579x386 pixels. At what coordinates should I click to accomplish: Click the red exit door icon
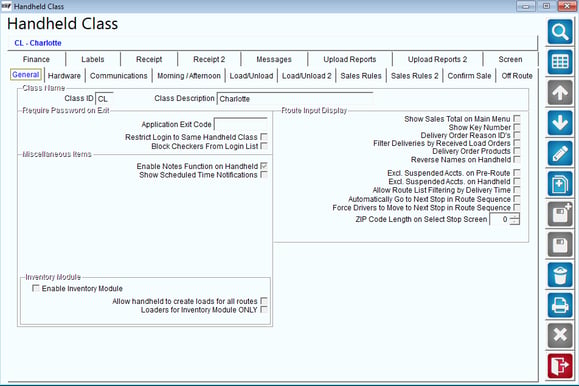coord(560,366)
